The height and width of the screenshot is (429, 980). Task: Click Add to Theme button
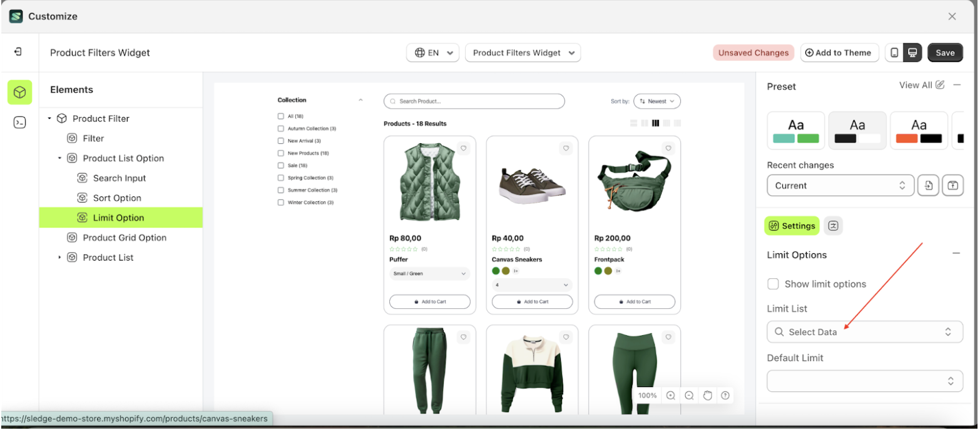(839, 53)
